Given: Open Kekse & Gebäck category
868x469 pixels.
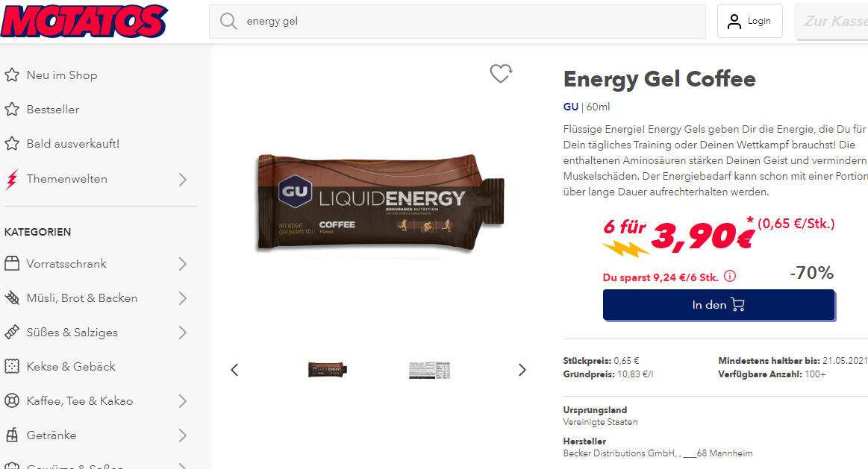Looking at the screenshot, I should [x=60, y=367].
